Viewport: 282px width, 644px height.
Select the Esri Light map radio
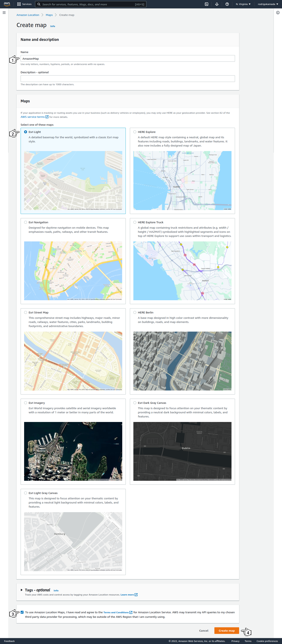[26, 132]
